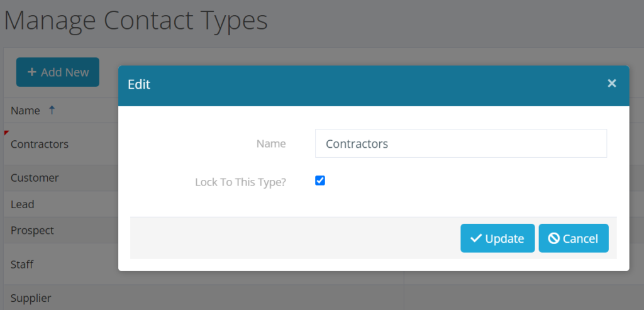Uncheck the Lock To This Type checkbox
The image size is (644, 310).
pyautogui.click(x=320, y=181)
